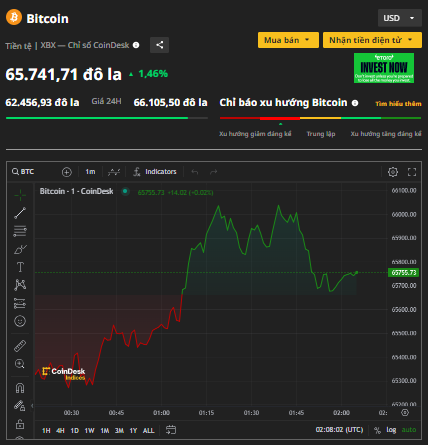428x445 pixels.
Task: Toggle stay in drawing mode icon
Action: [20, 406]
